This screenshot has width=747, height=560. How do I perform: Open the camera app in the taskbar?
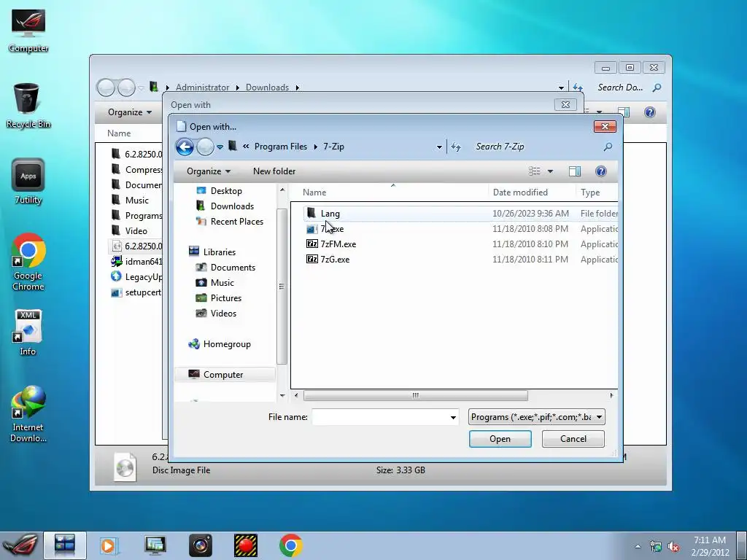(201, 545)
